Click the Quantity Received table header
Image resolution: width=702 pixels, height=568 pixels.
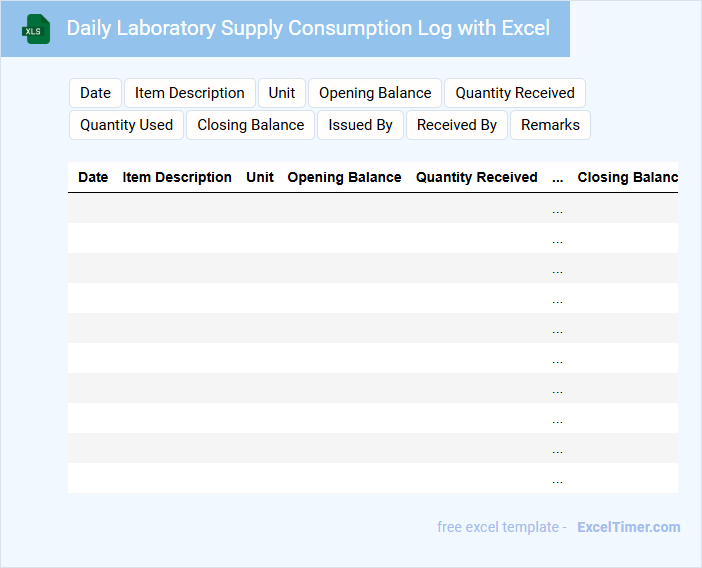[476, 177]
